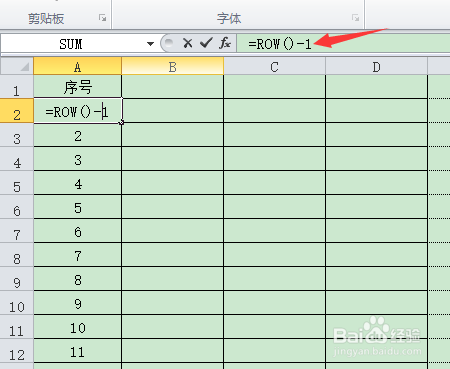Viewport: 450px width, 369px height.
Task: Select column D header
Action: [376, 66]
